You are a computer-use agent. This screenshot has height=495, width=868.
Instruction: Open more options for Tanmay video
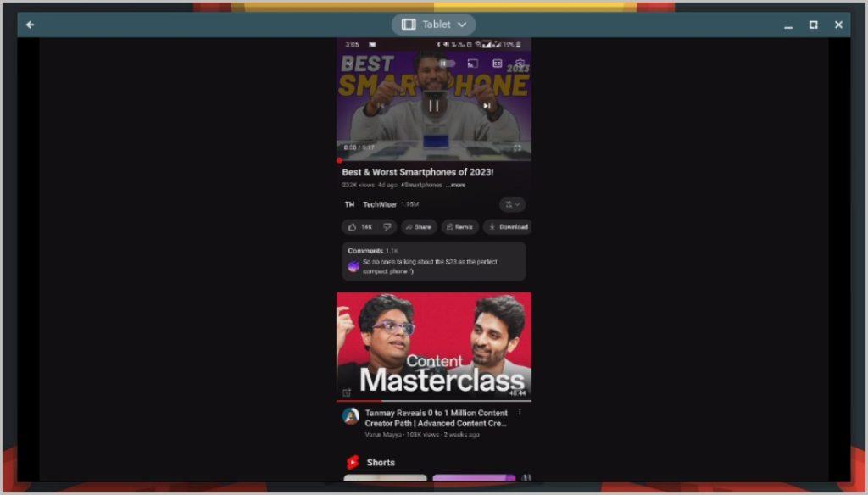click(520, 413)
